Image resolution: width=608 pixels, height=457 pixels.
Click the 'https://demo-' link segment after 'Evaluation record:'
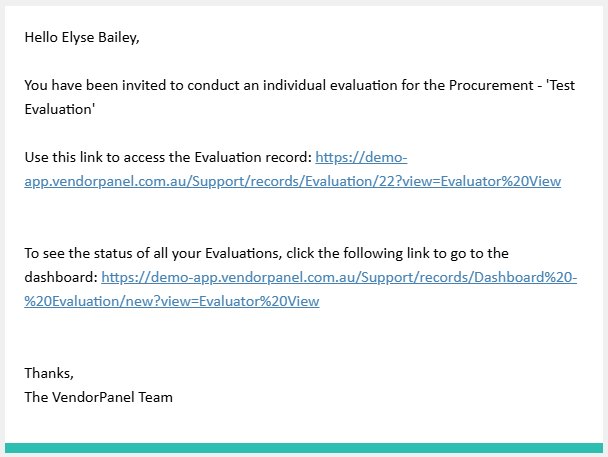pyautogui.click(x=361, y=157)
